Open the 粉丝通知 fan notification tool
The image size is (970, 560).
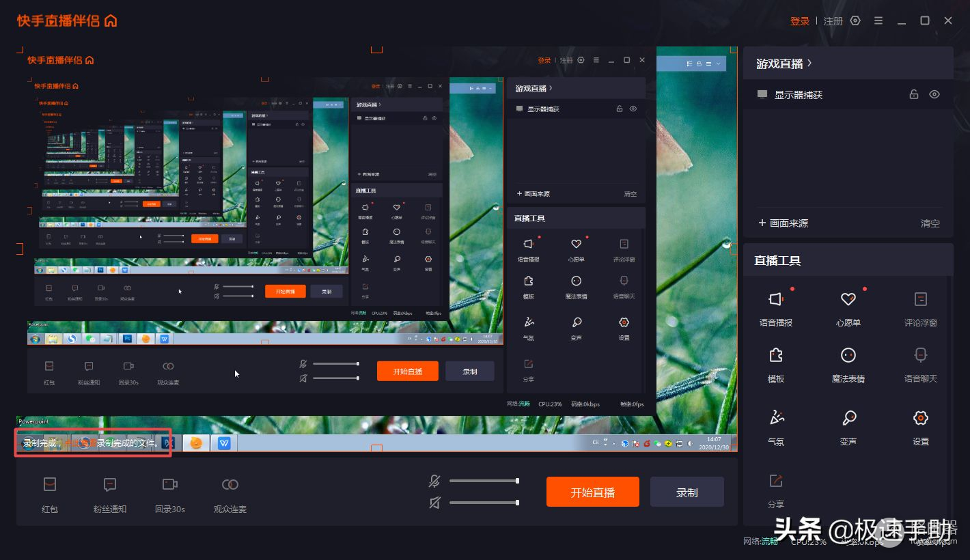pyautogui.click(x=110, y=494)
